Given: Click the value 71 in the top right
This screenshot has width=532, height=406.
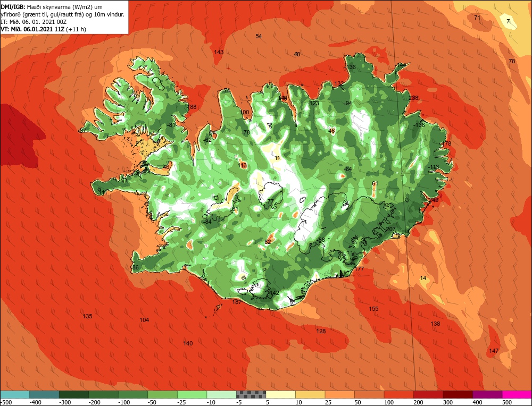Looking at the screenshot, I should tap(477, 18).
